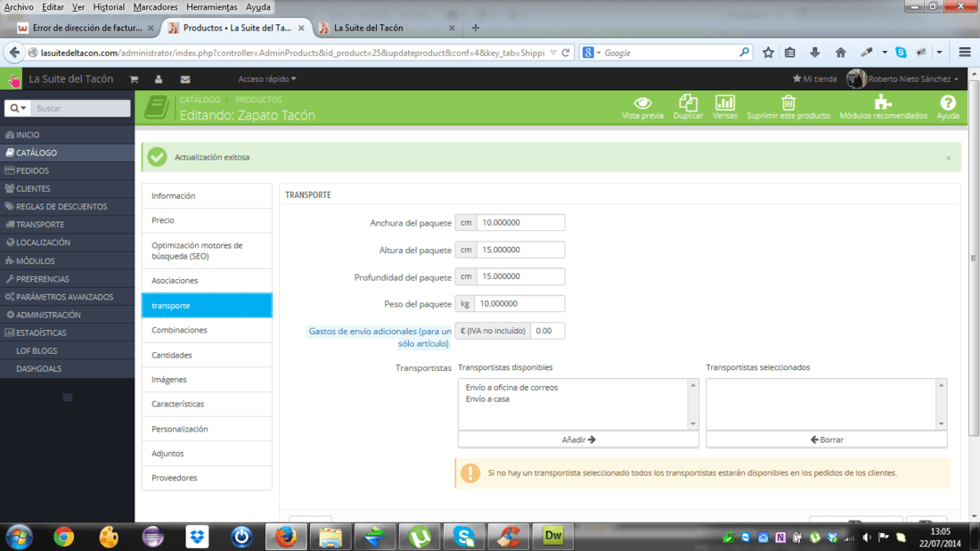Screen dimensions: 980x551
Task: Open the Archivo menu
Action: pyautogui.click(x=19, y=7)
